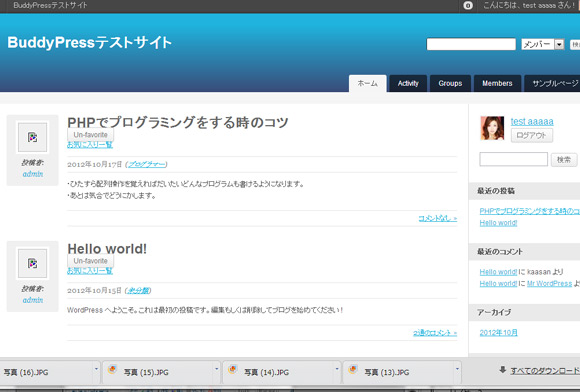Image resolution: width=580 pixels, height=392 pixels.
Task: Open admin author link of PHP post
Action: 33,174
